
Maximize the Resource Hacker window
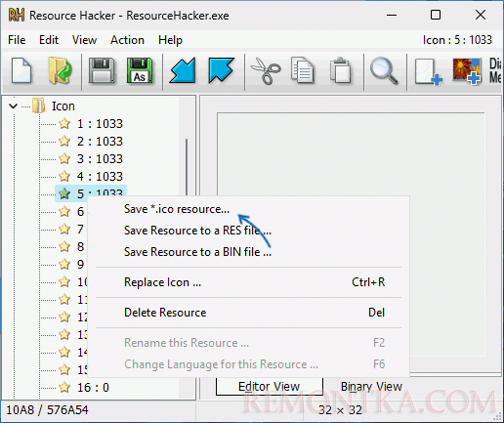coord(436,15)
